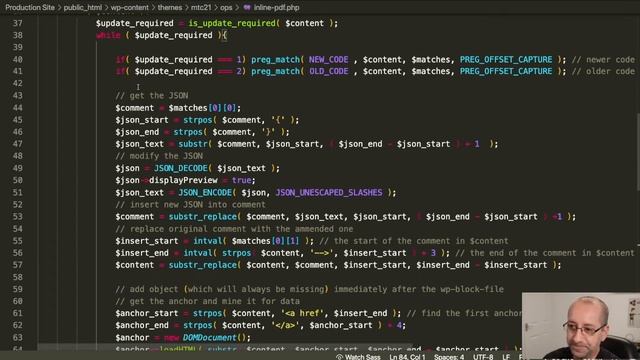640x360 pixels.
Task: Click $anchor_start variable on line 61
Action: 147,313
